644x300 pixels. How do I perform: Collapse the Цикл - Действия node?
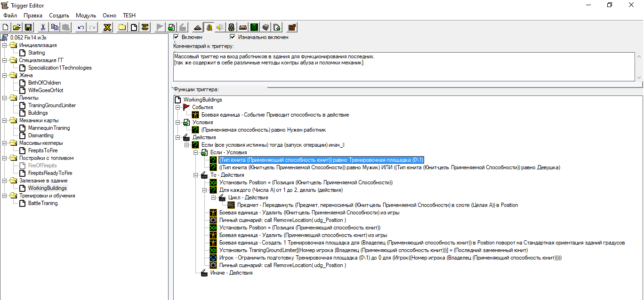click(214, 197)
